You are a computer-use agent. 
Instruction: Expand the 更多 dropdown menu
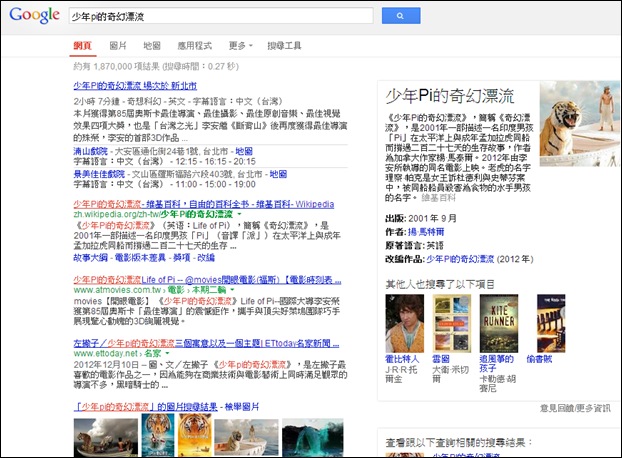click(241, 46)
